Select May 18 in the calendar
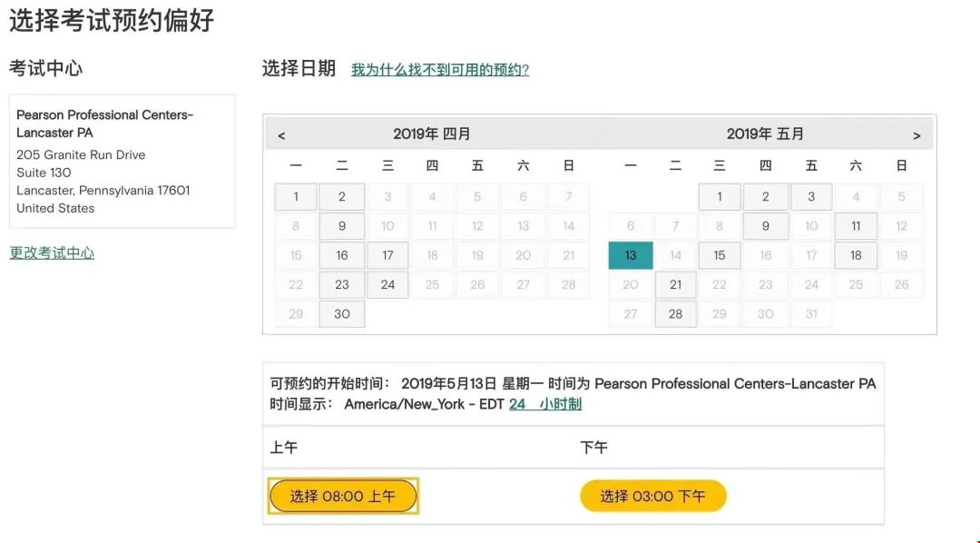980x543 pixels. point(856,255)
